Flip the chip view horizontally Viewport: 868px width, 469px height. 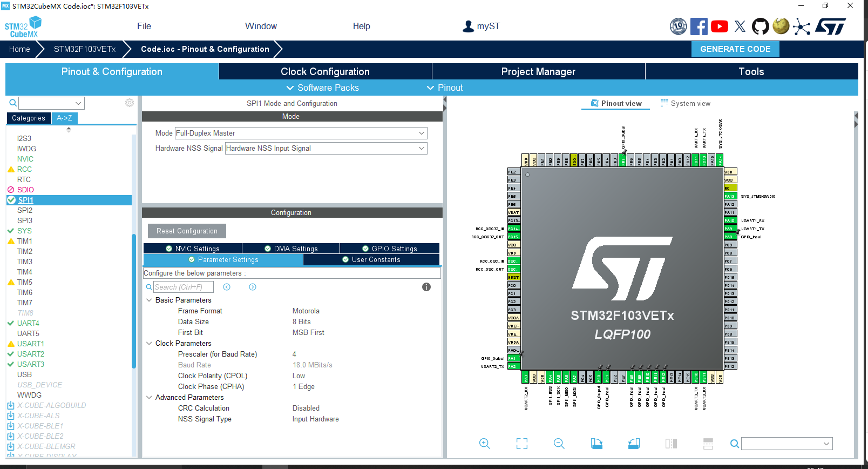coord(671,444)
